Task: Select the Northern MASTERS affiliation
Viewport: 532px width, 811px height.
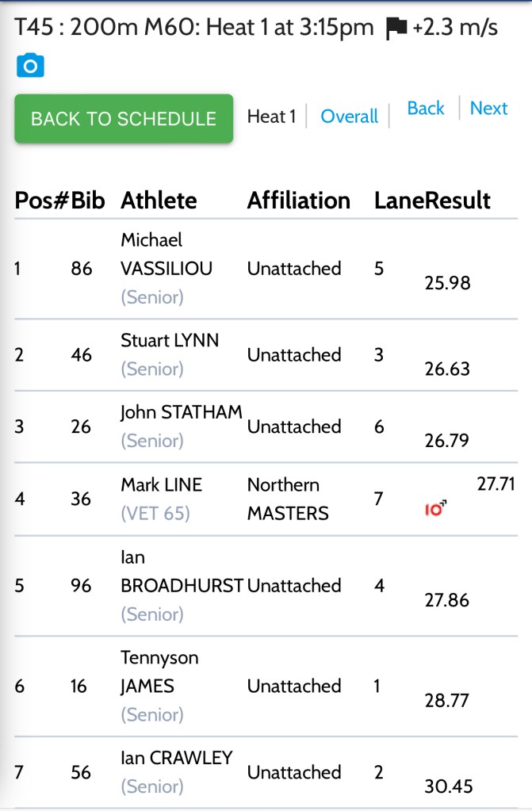Action: coord(287,499)
